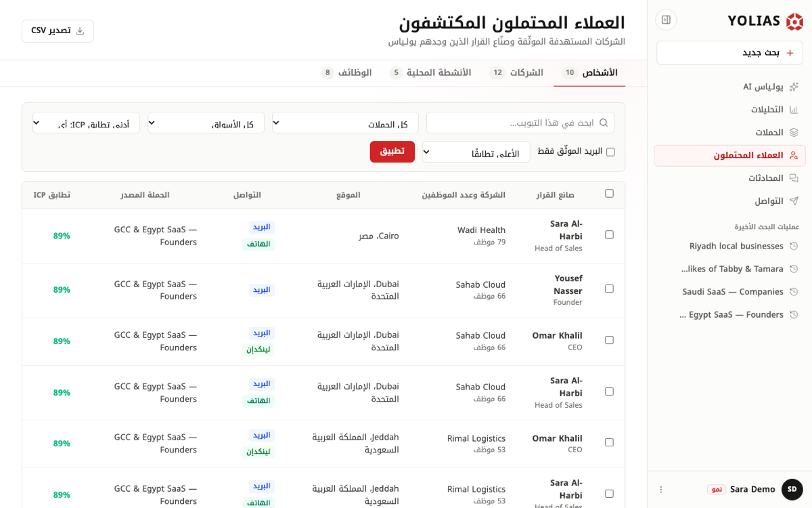
Task: Check the select-all checkbox in table header
Action: point(609,194)
